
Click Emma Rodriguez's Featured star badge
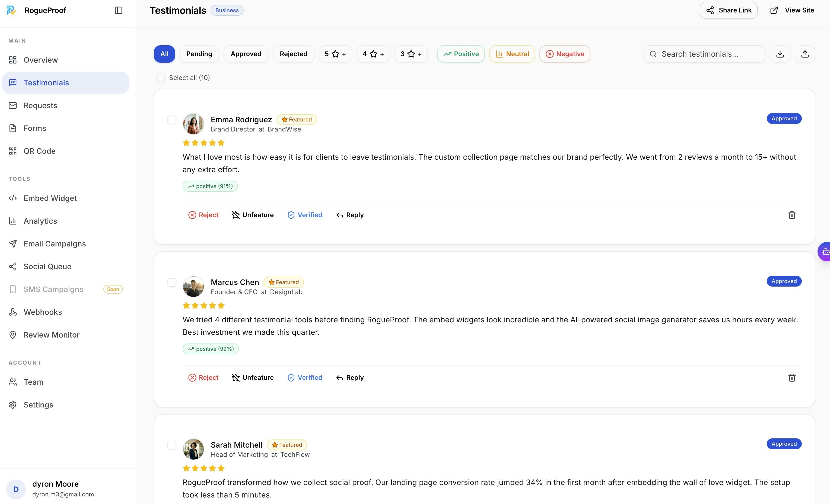(x=296, y=120)
